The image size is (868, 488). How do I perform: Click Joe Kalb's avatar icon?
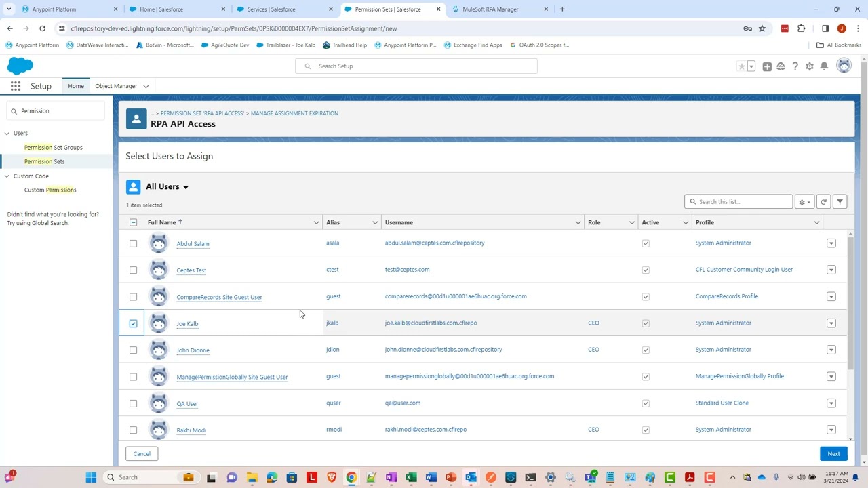tap(159, 323)
